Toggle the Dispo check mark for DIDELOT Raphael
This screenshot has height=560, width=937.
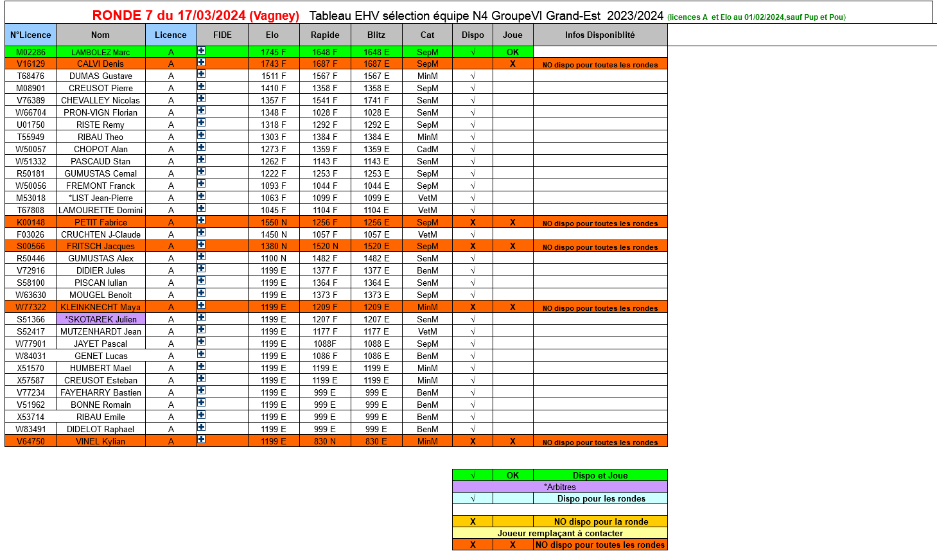(x=473, y=429)
